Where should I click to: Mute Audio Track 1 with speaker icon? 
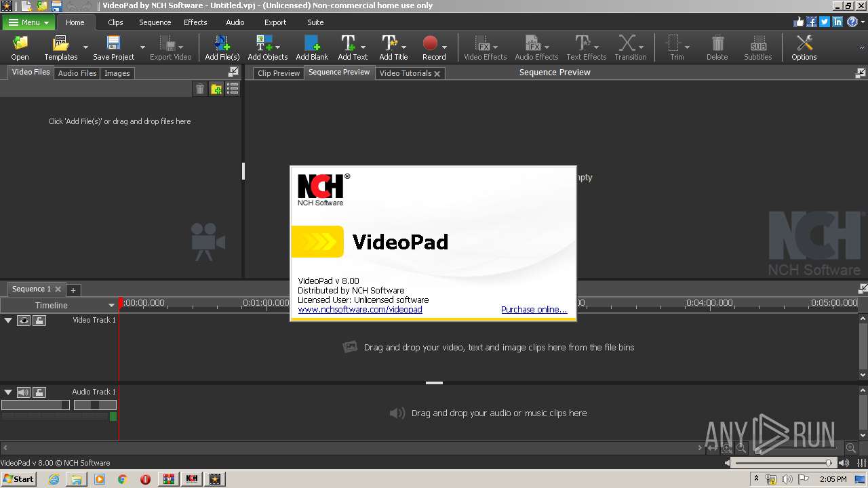[x=24, y=392]
